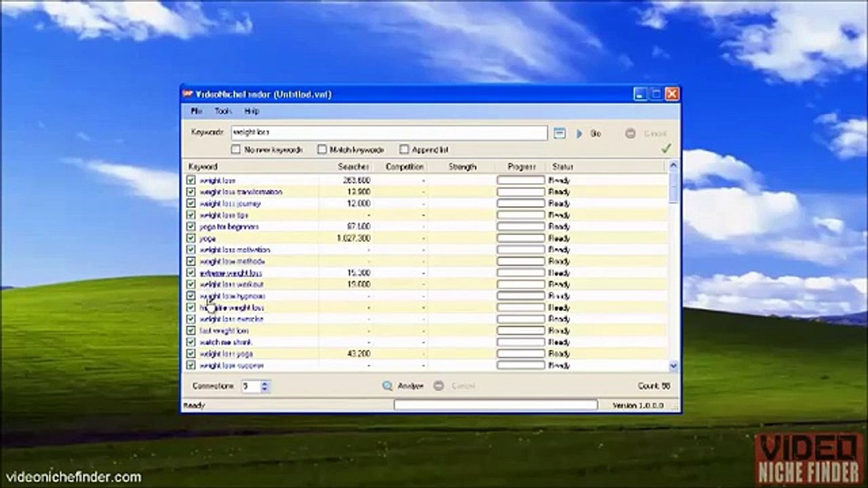Select the "weight loss hypnosis" keyword
Screen dimensions: 868x488
point(233,296)
